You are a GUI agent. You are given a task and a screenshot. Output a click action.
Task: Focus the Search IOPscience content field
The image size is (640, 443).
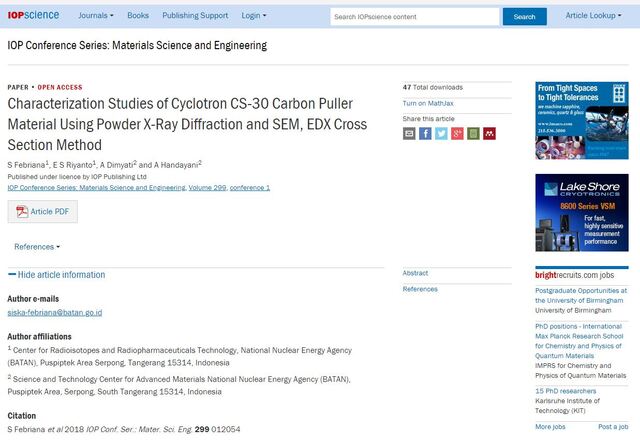pos(414,17)
